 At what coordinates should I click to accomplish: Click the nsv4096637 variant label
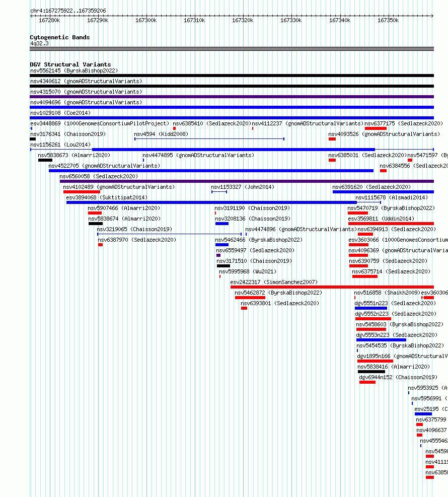(431, 430)
